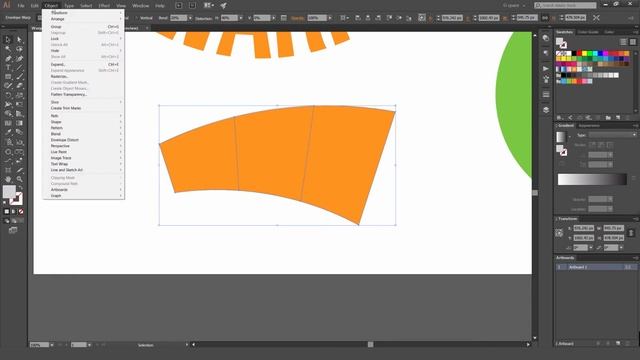Open vertical Distortion value dropdown
The image size is (640, 360).
click(x=273, y=18)
